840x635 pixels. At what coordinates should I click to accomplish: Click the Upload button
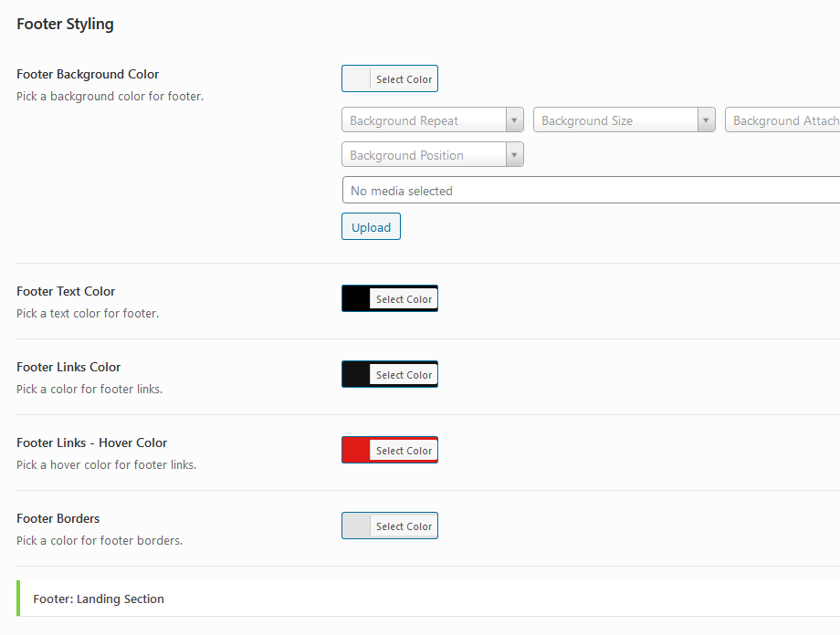coord(371,227)
